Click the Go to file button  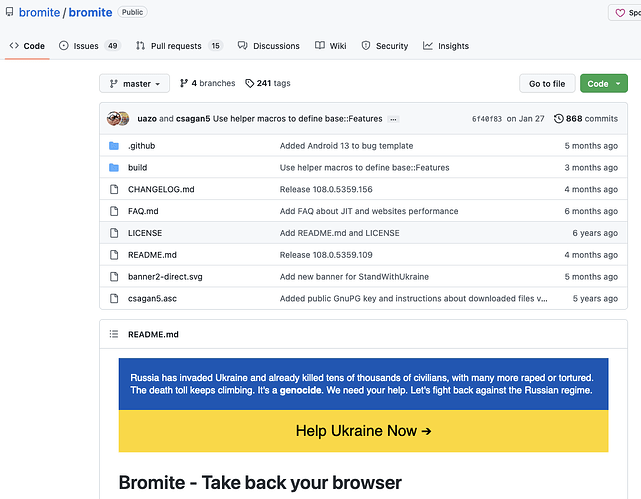pos(547,83)
